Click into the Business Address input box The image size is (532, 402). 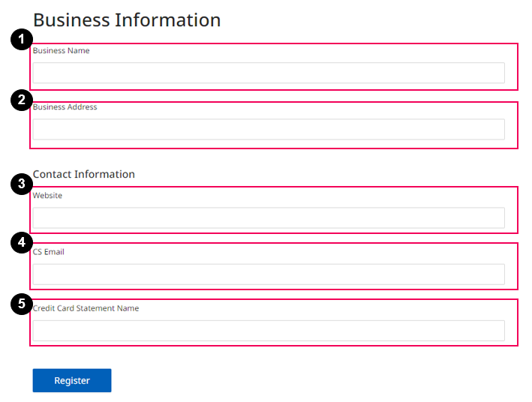point(268,129)
